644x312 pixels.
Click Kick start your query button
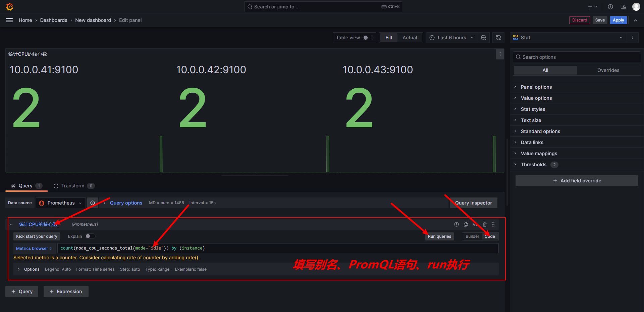[37, 236]
